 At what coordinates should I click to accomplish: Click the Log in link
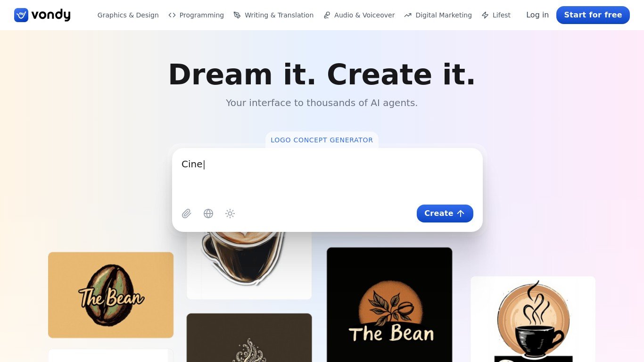coord(537,15)
